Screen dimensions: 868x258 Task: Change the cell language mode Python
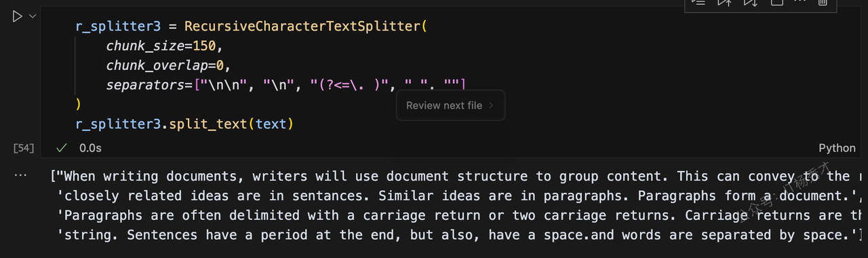[837, 147]
